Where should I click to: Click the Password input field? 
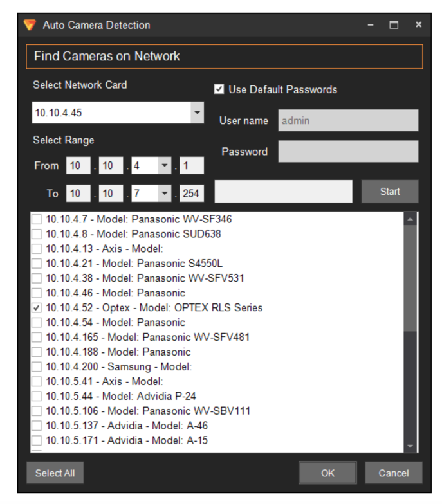pos(349,151)
